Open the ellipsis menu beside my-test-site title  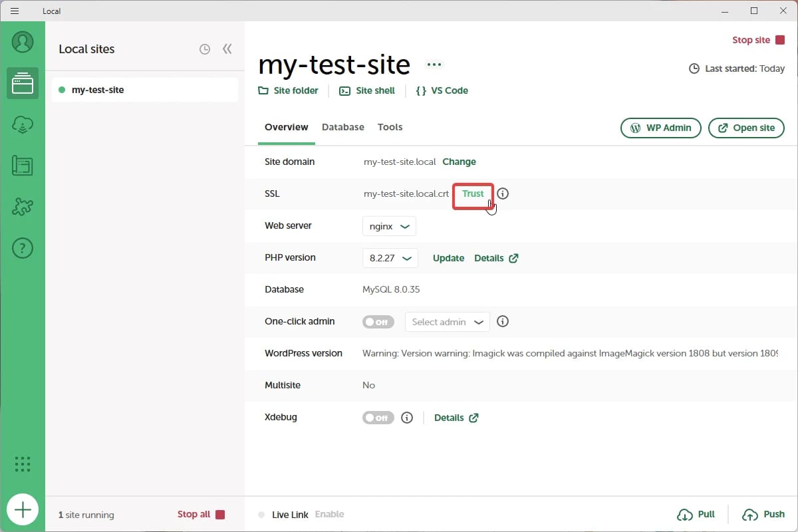434,65
